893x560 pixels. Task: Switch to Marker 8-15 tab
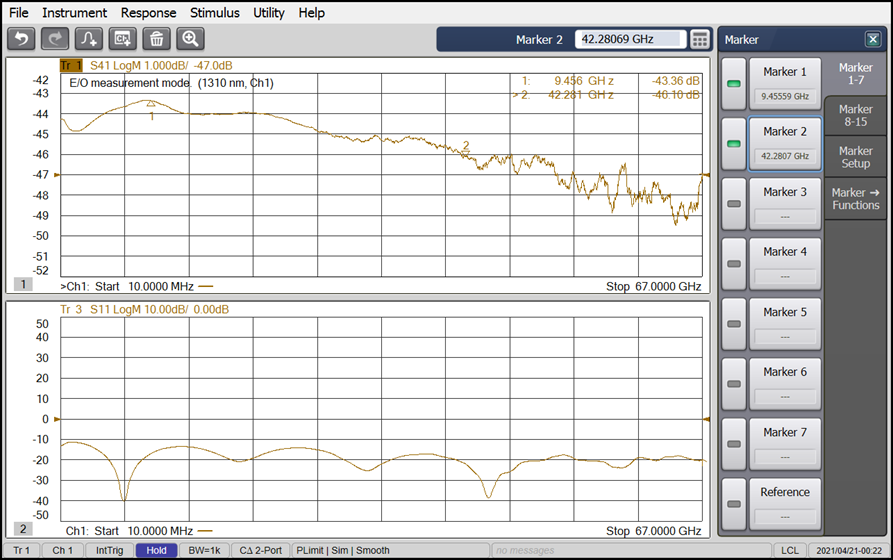click(855, 116)
